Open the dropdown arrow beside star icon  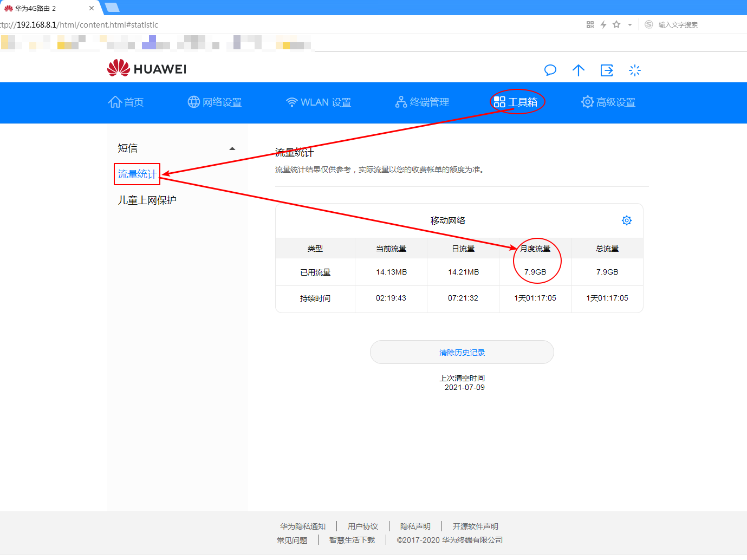pyautogui.click(x=630, y=25)
